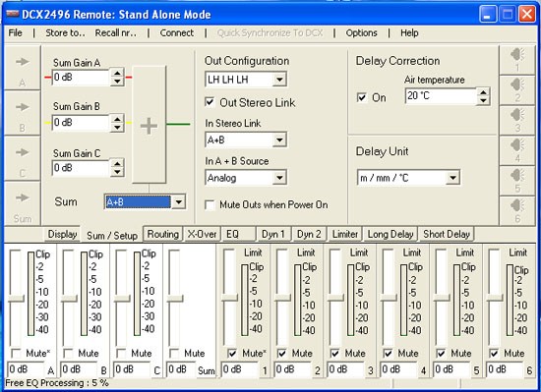The image size is (541, 392).
Task: Click the Connect menu item
Action: pyautogui.click(x=177, y=32)
